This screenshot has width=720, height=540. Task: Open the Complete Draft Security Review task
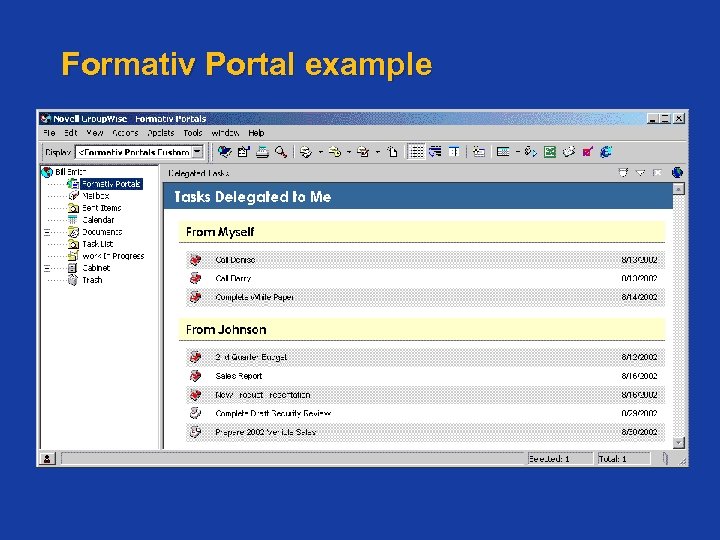(x=273, y=413)
